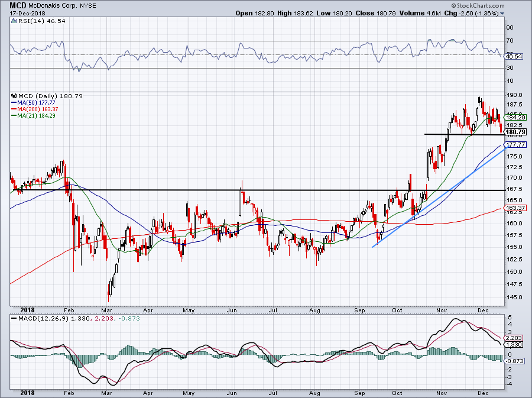Click the High 183.62 value
532x398 pixels.
[x=295, y=13]
